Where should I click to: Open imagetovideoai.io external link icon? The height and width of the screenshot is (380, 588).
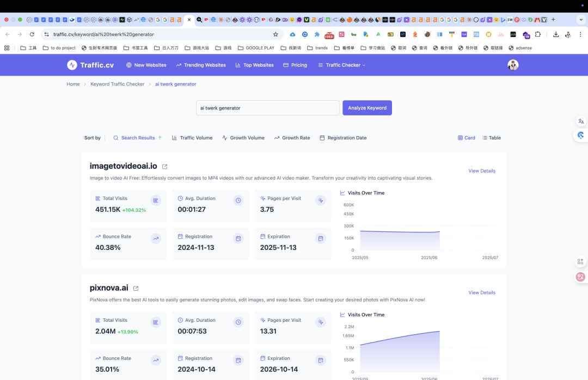point(164,167)
